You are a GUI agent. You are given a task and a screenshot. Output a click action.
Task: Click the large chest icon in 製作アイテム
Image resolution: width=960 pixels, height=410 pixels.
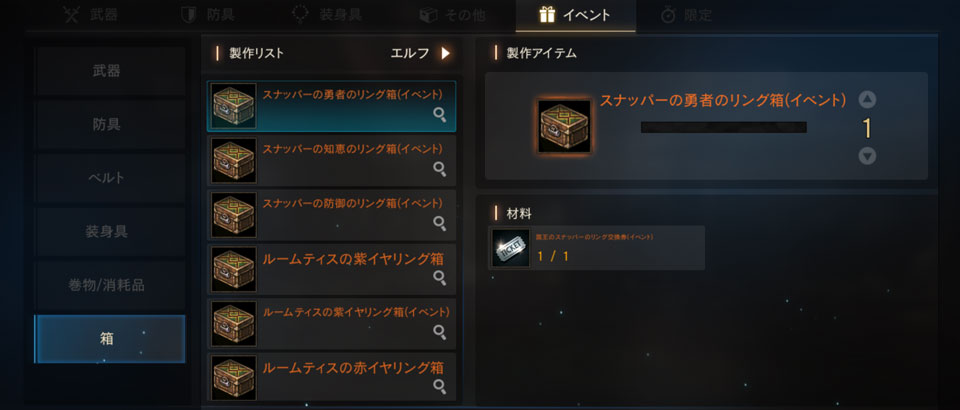click(x=564, y=127)
